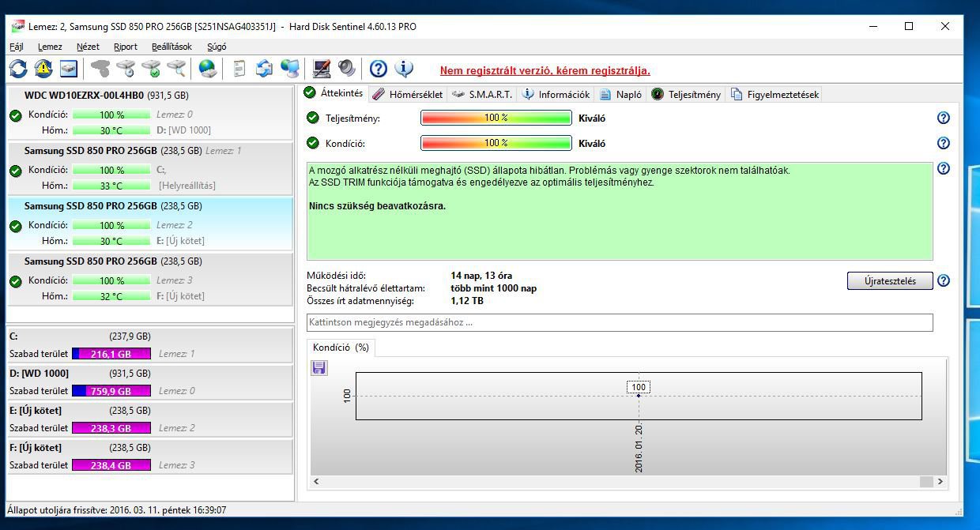This screenshot has height=530, width=980.
Task: Select Samsung SSD 850 PRO Lemez: 1
Action: click(x=149, y=167)
